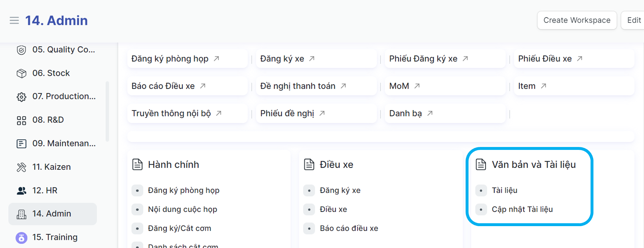This screenshot has height=248, width=644.
Task: Click the R&D grid icon
Action: click(x=21, y=121)
